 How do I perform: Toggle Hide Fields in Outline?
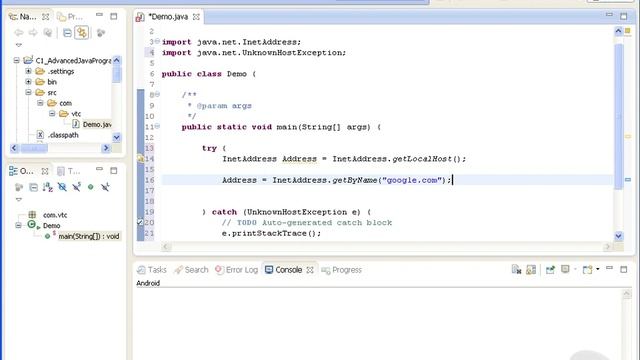click(62, 187)
